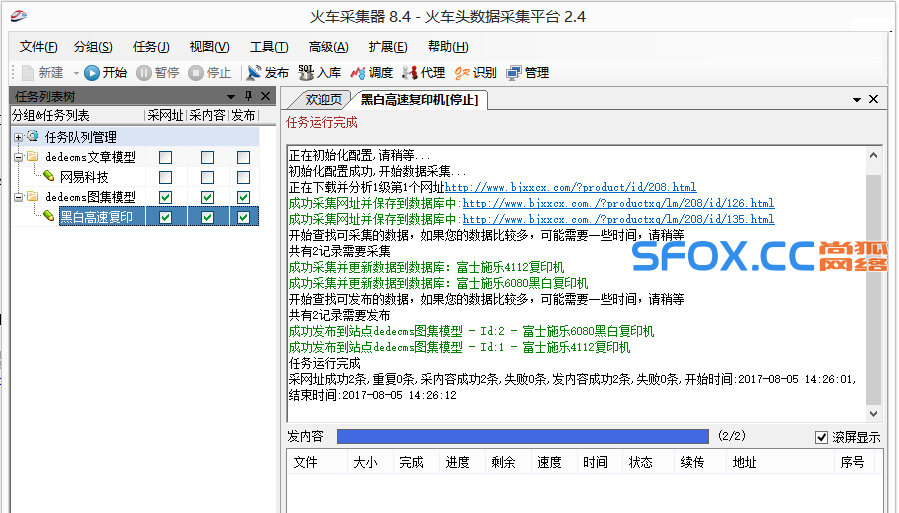This screenshot has height=513, width=899.
Task: Open dropdown arrow next to 新建
Action: pyautogui.click(x=76, y=73)
